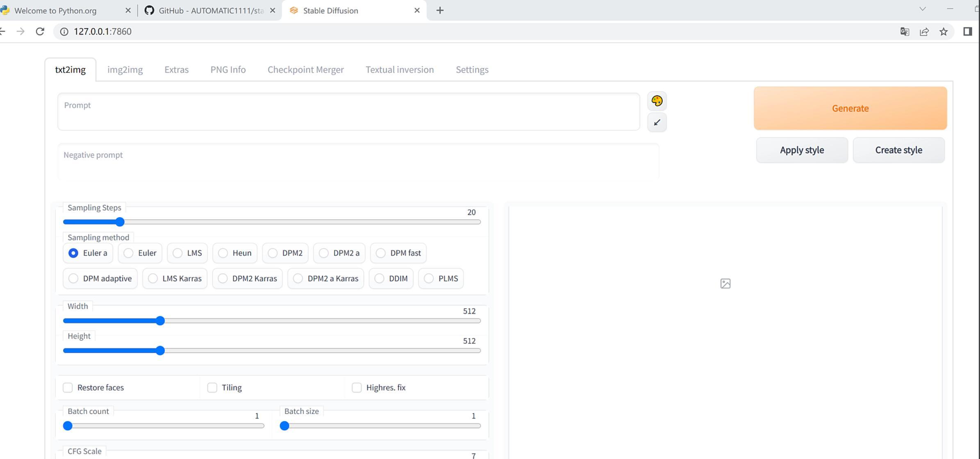
Task: Expand the browser tab search chevron
Action: coord(923,9)
